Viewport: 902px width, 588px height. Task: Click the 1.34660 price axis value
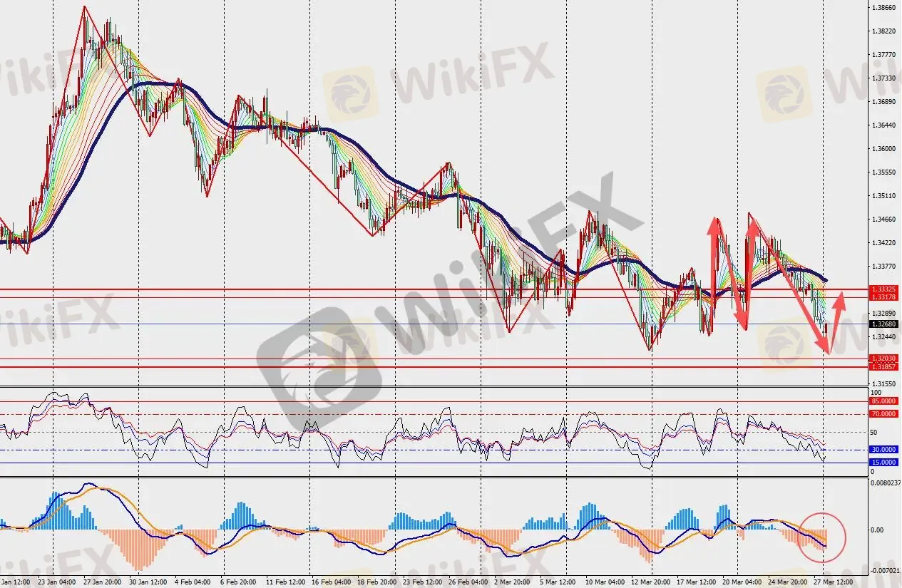coord(883,220)
